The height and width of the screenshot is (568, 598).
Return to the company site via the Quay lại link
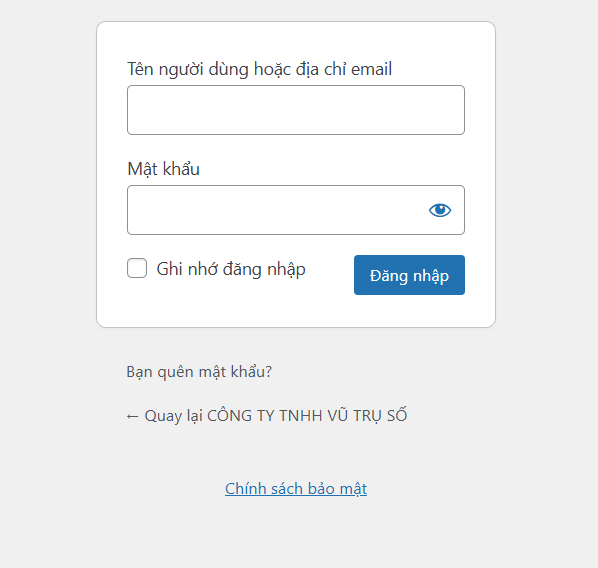click(x=267, y=415)
